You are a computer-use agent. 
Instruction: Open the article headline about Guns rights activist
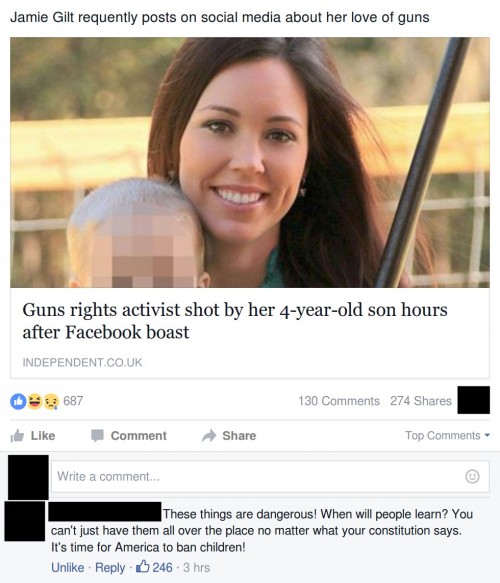pyautogui.click(x=235, y=321)
